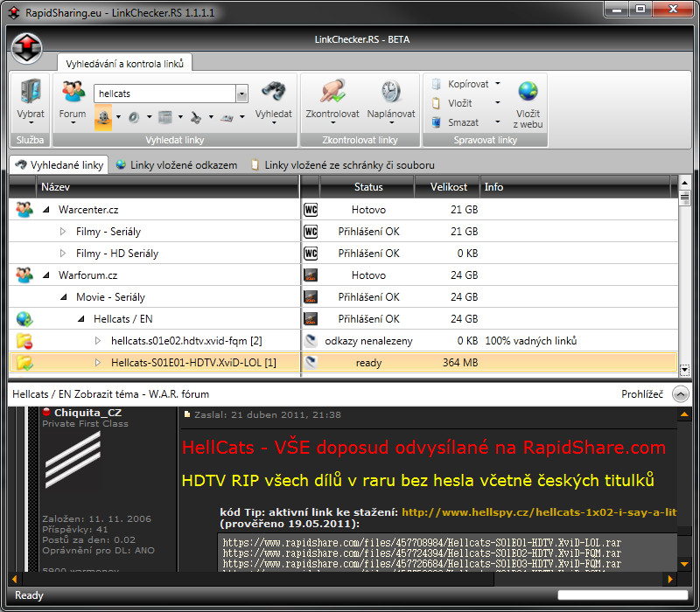Image resolution: width=700 pixels, height=612 pixels.
Task: Expand the Hellcats-S01E01-HDTV.XviD-LOL node
Action: 98,362
